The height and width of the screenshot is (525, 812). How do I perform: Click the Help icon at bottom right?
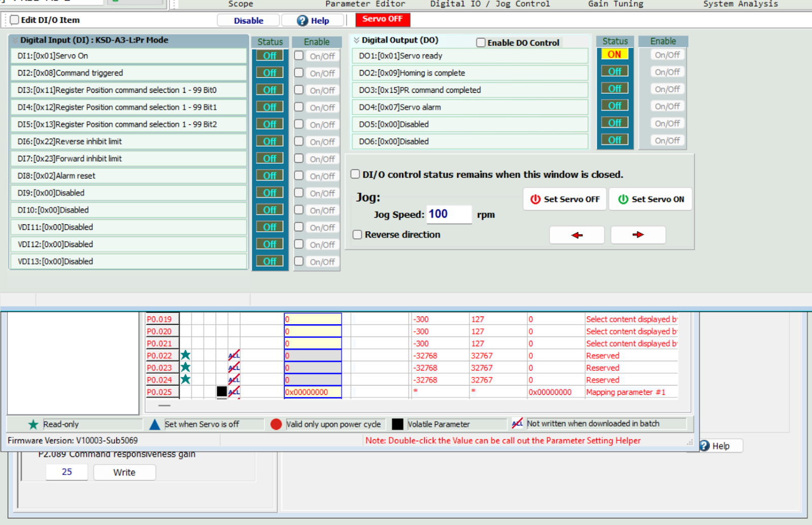click(704, 445)
